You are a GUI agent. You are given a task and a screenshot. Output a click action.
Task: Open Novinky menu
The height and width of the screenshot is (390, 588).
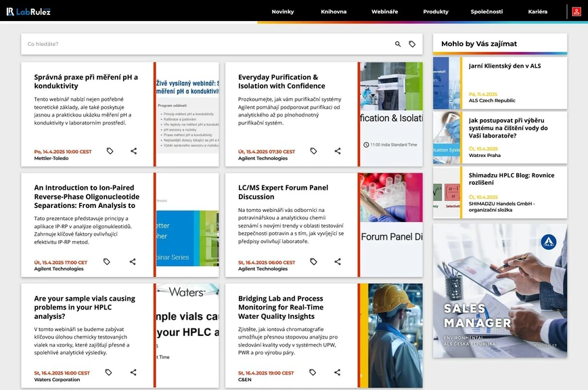(x=283, y=12)
